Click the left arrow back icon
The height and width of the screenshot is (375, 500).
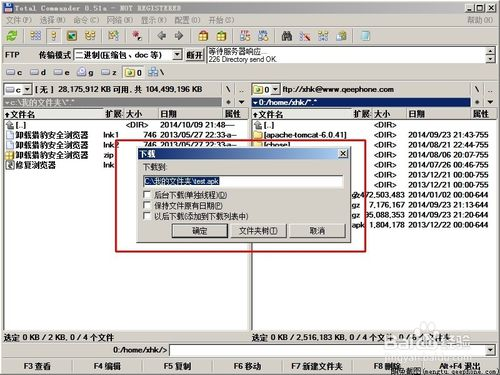pyautogui.click(x=162, y=36)
